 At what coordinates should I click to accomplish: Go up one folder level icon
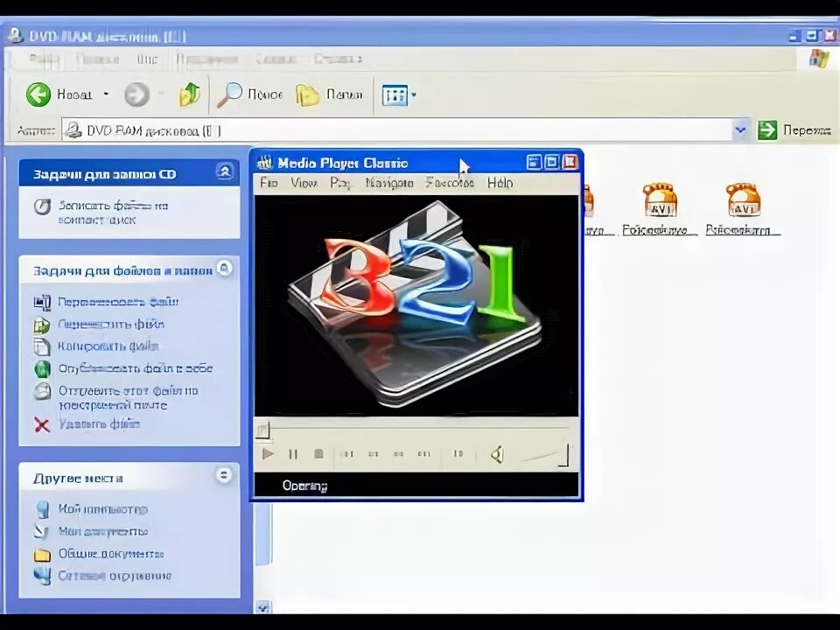[189, 94]
